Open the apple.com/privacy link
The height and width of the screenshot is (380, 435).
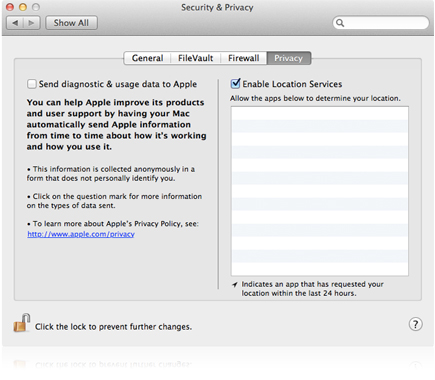[x=81, y=234]
